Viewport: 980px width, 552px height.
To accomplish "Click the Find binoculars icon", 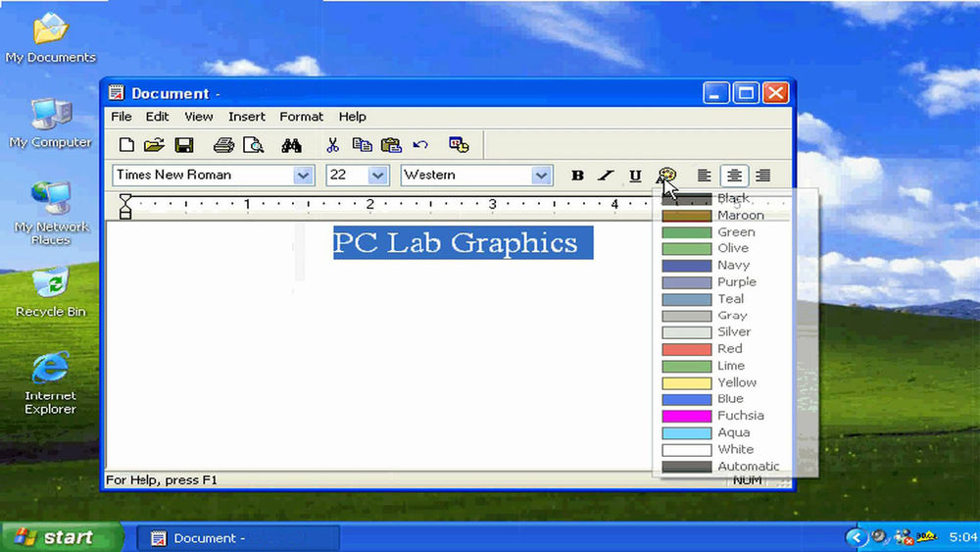I will (x=291, y=145).
